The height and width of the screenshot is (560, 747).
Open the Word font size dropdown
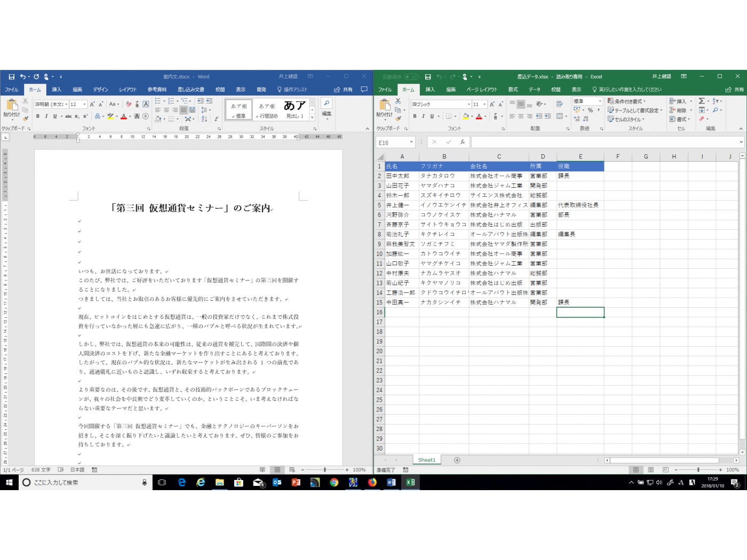click(x=84, y=105)
